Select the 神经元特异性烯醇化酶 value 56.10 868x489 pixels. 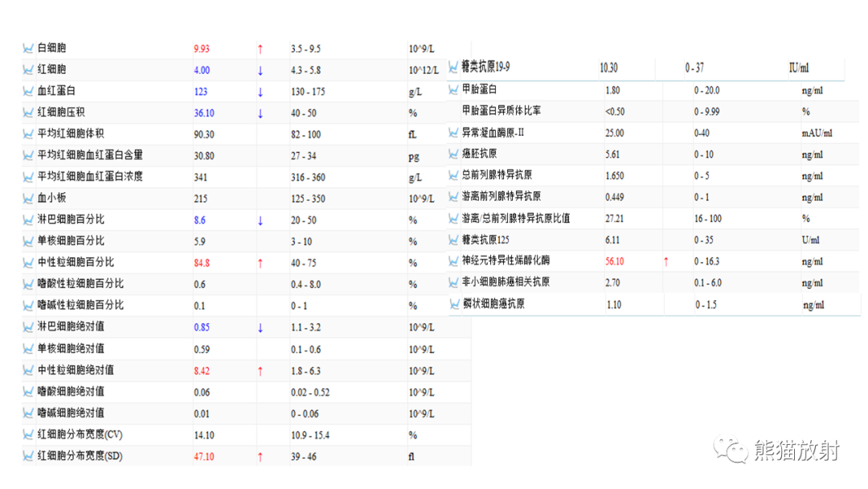(x=615, y=261)
